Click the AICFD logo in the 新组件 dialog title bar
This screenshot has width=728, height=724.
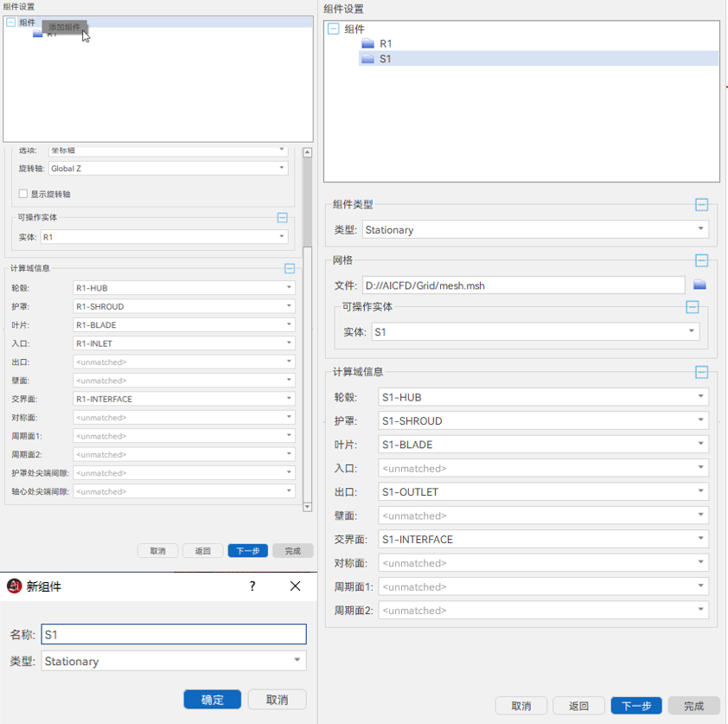point(16,586)
